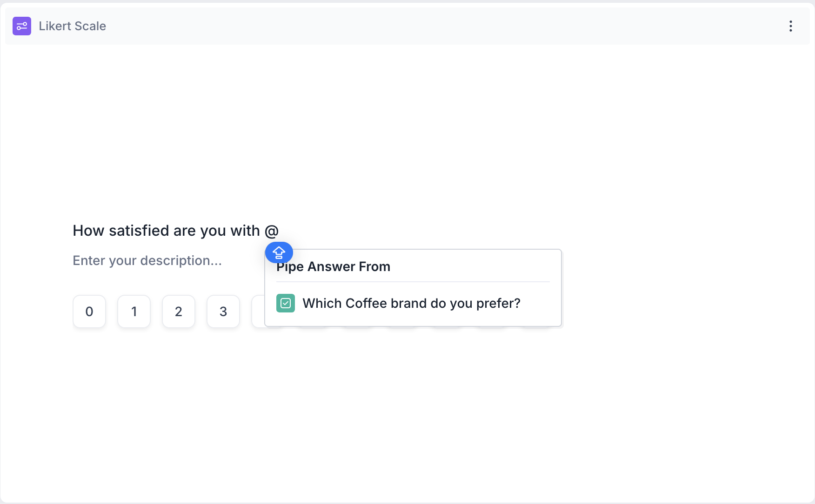Click the green checkbox question-type icon
Viewport: 815px width, 504px height.
pos(285,303)
